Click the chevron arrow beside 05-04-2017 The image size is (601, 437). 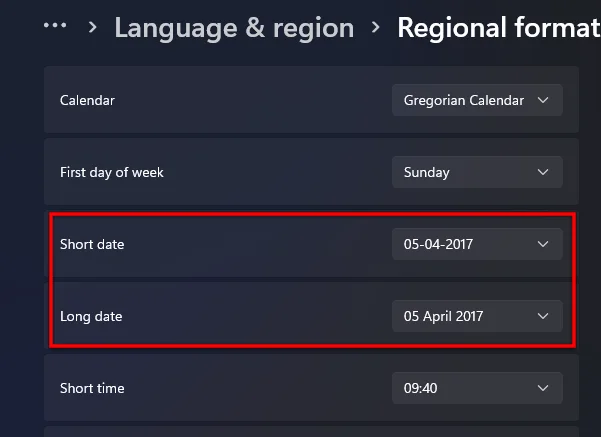[x=543, y=244]
